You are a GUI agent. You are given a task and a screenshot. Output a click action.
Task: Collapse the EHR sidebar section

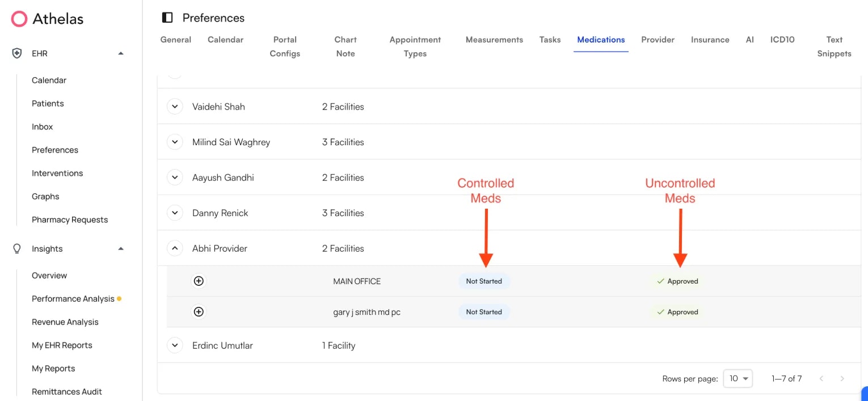click(120, 53)
